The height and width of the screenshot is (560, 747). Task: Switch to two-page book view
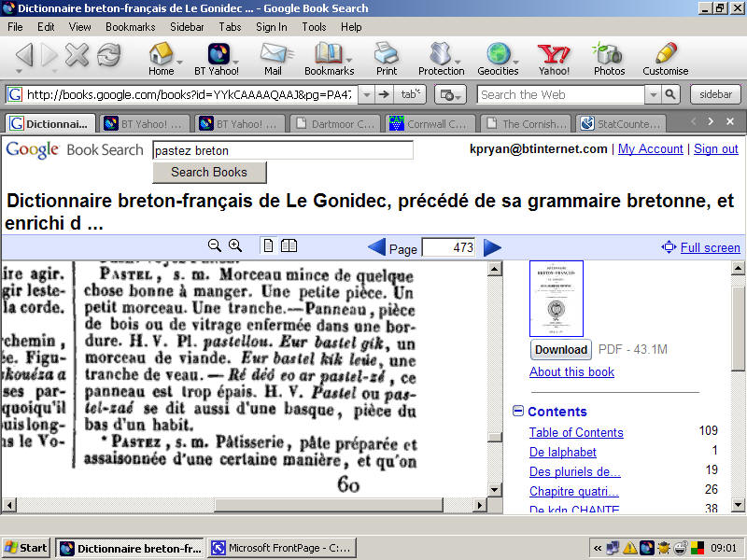point(289,245)
